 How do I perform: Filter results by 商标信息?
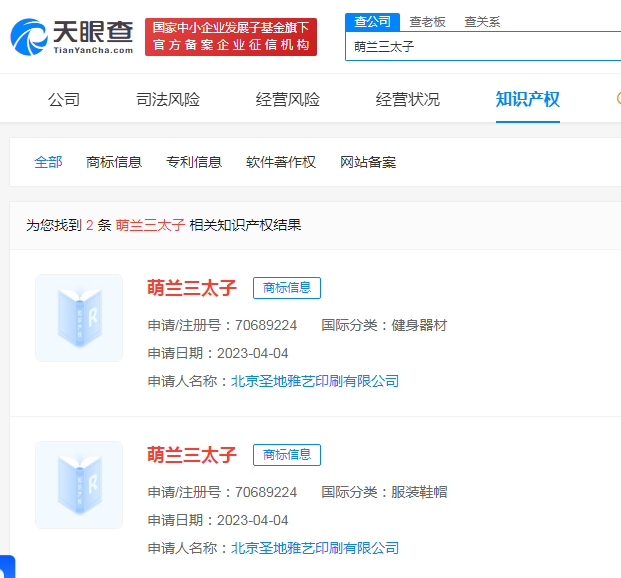114,162
